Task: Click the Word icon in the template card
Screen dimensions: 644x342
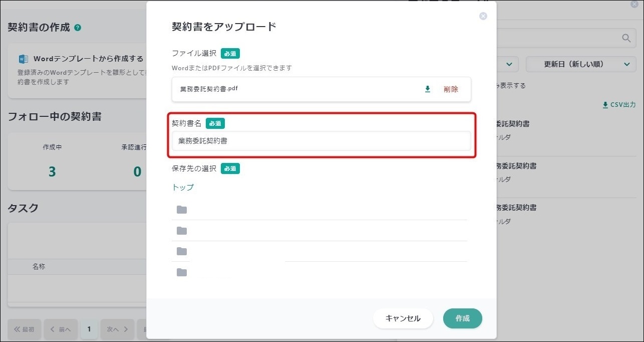Action: pos(23,59)
